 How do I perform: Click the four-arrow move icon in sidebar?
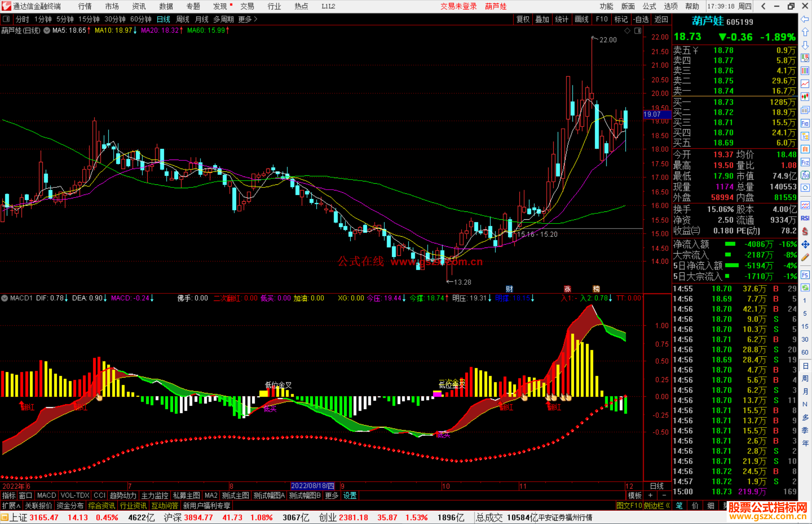(805, 245)
